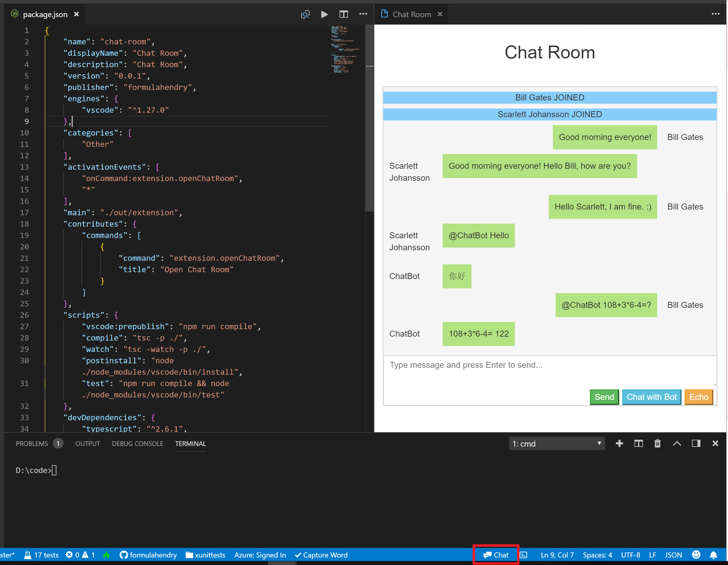This screenshot has height=565, width=728.
Task: Click the new terminal plus icon
Action: click(619, 443)
